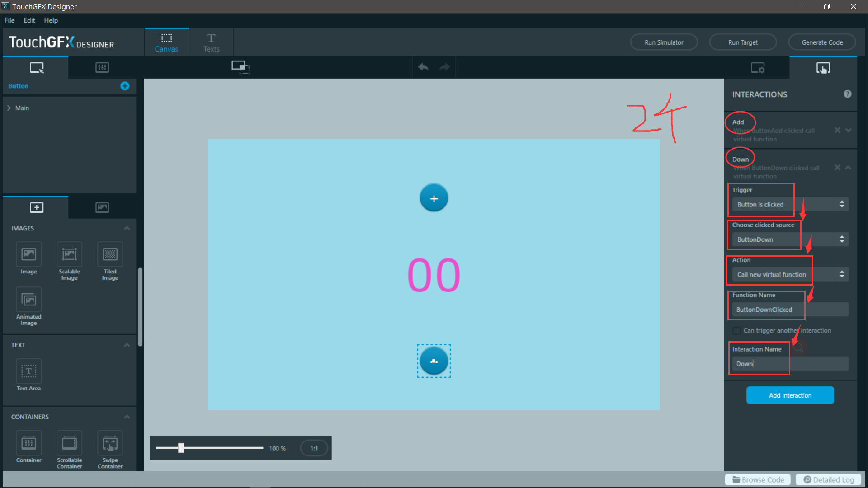Toggle the 1:1 zoom button
The width and height of the screenshot is (868, 488).
314,448
